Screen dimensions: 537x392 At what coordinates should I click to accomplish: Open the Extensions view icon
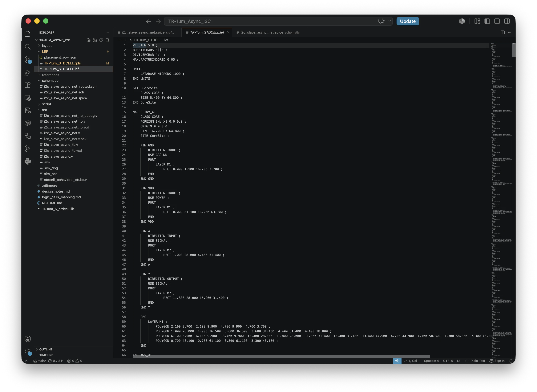pos(27,85)
